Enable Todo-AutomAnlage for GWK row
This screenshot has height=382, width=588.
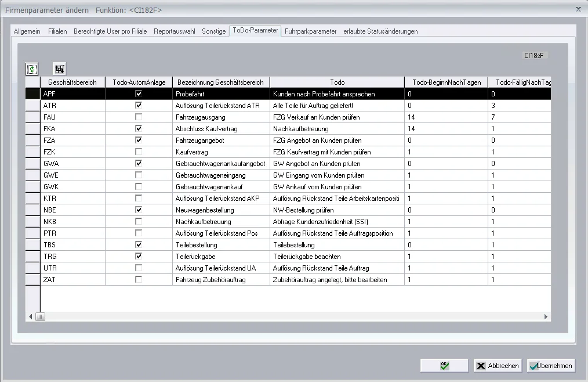click(x=139, y=187)
